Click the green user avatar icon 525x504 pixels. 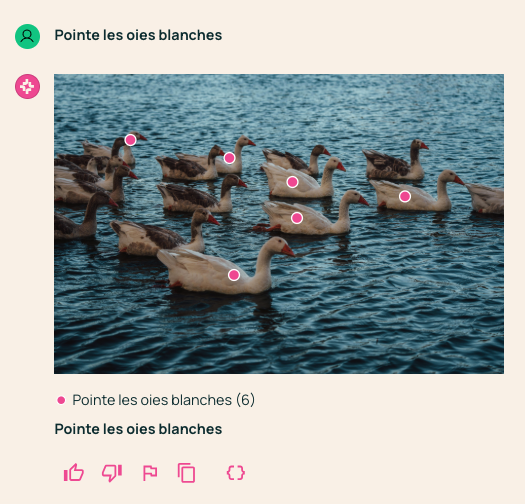click(x=27, y=37)
